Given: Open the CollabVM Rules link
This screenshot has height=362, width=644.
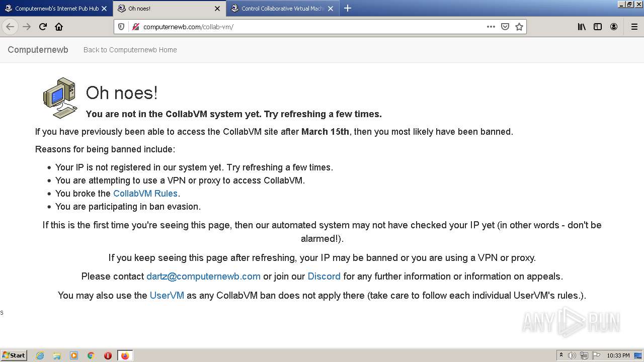Looking at the screenshot, I should [145, 194].
